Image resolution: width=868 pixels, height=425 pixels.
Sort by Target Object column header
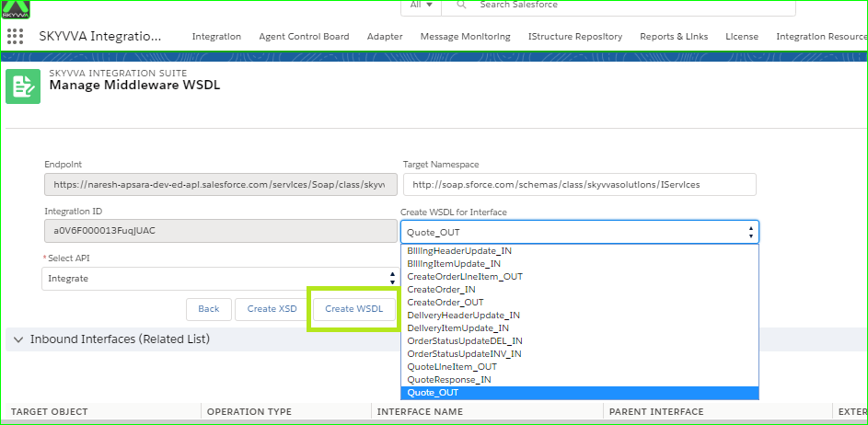[50, 412]
